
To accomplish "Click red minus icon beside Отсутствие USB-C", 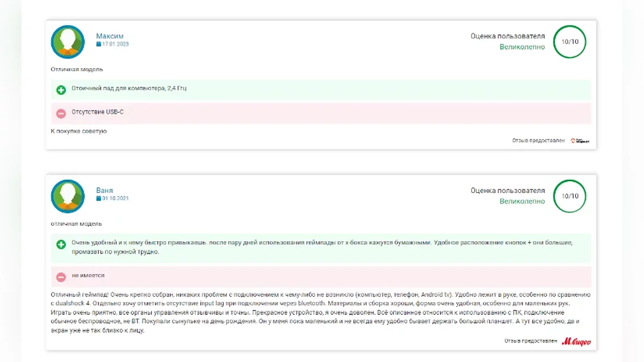I will [61, 113].
